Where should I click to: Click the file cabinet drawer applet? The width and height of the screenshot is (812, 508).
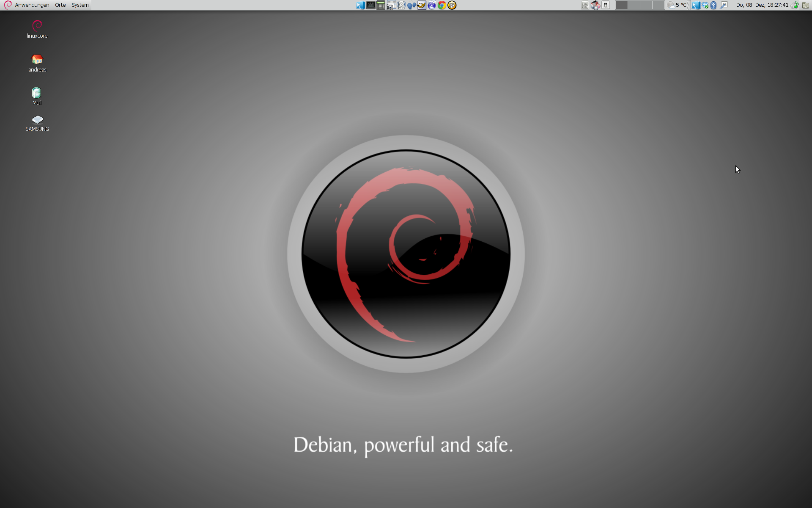click(x=585, y=5)
